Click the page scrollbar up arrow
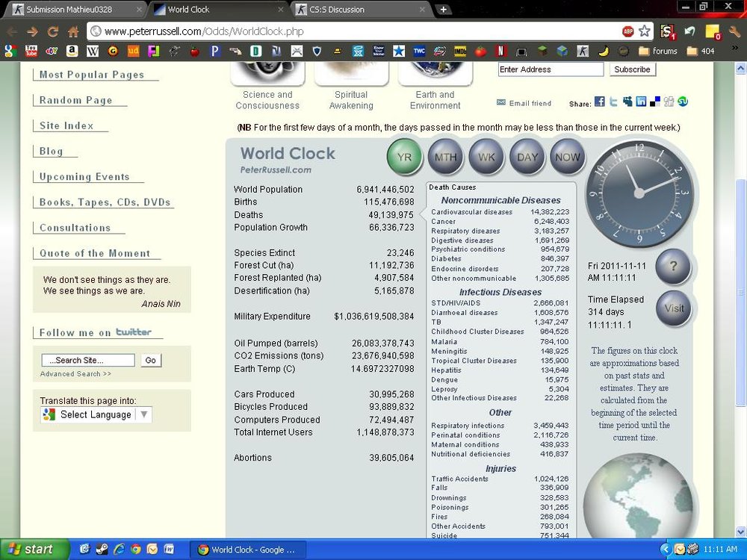Screen dimensions: 747x560 point(740,69)
